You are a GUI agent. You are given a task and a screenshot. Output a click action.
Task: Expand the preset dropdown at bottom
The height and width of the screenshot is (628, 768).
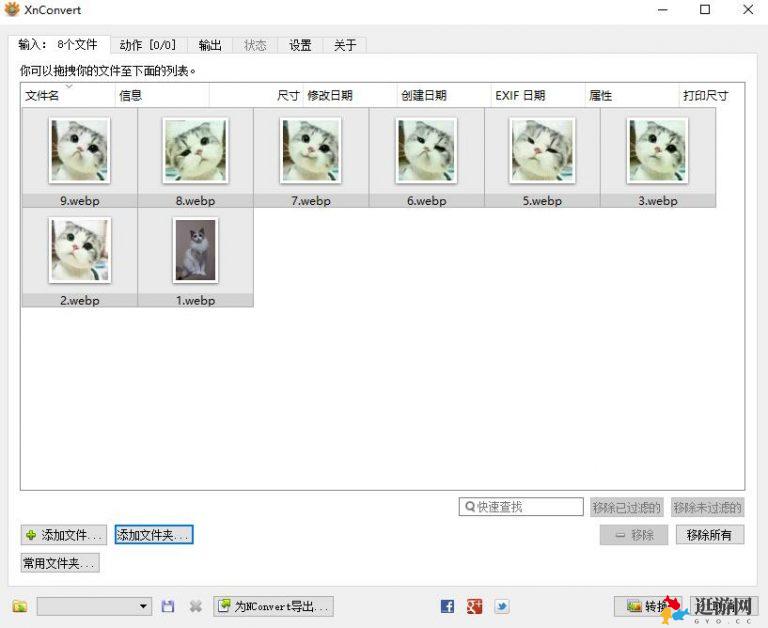143,606
